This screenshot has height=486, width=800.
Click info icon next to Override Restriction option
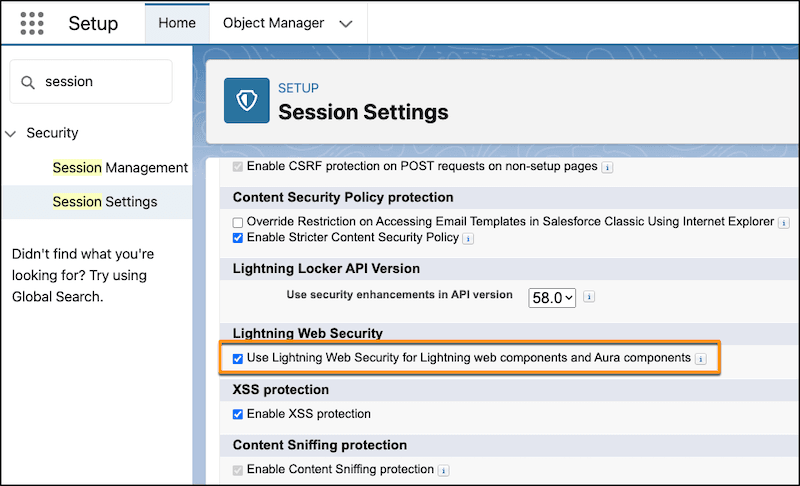click(x=784, y=222)
